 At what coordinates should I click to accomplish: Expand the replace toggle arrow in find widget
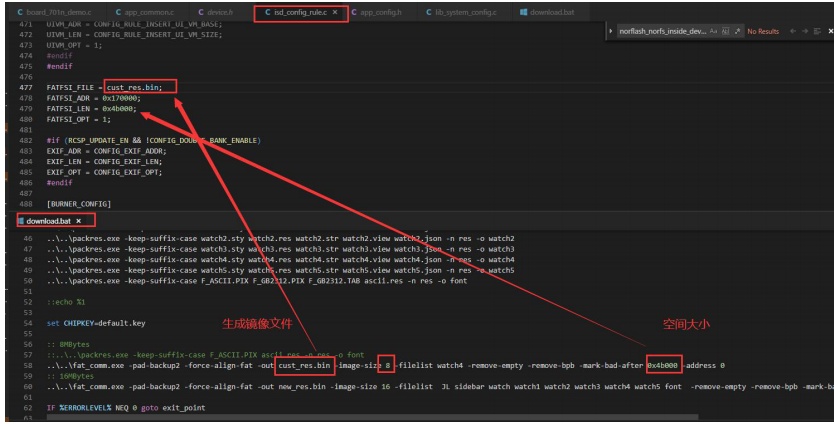click(611, 31)
